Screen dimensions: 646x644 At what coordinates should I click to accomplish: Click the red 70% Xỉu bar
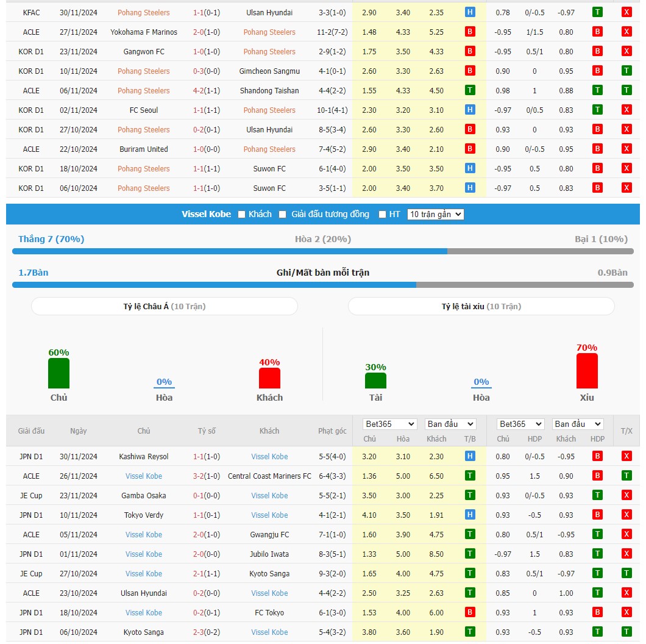(x=587, y=371)
